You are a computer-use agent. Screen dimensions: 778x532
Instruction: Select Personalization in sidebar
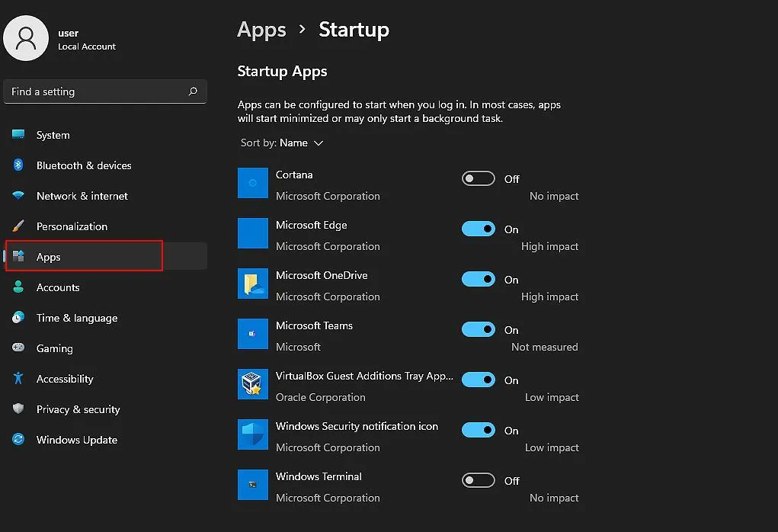(105, 226)
